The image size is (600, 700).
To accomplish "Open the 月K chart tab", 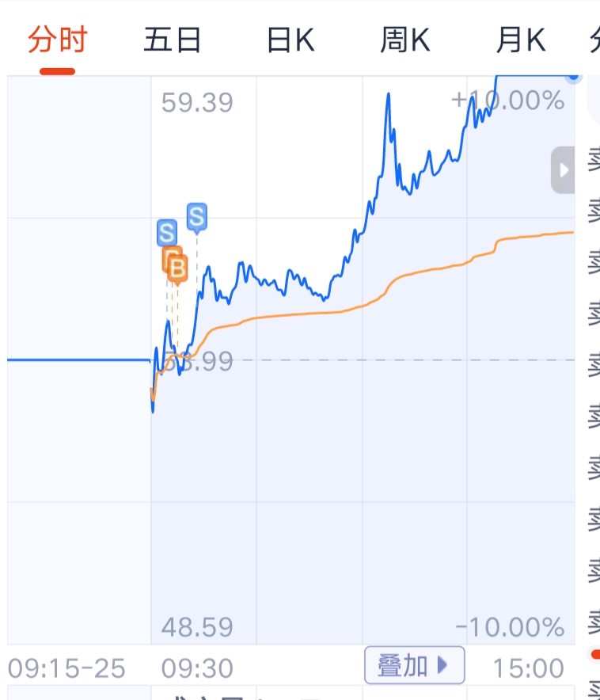I will click(x=521, y=40).
